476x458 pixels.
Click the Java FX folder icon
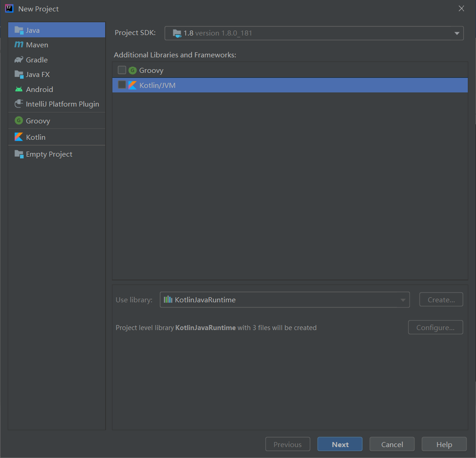click(19, 74)
